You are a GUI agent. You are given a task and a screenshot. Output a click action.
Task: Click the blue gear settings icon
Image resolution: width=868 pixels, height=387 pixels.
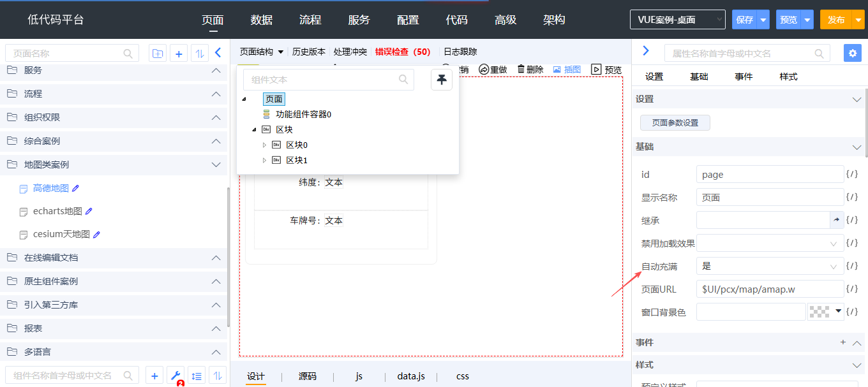[852, 53]
